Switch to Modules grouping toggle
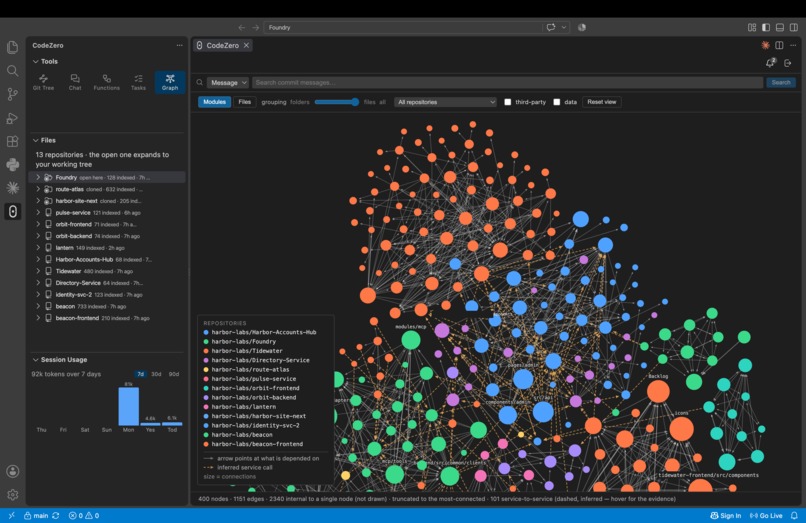Screen dimensions: 806x523 tap(214, 102)
